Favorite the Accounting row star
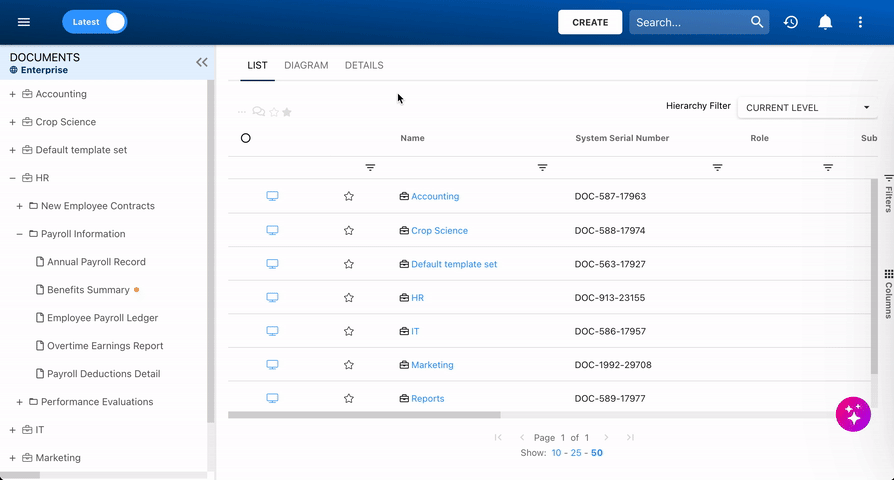Viewport: 894px width, 480px height. pyautogui.click(x=349, y=196)
